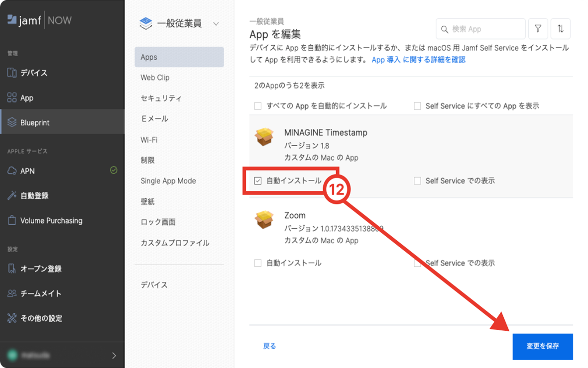Click the Jamf NOW logo
This screenshot has width=588, height=368.
point(39,20)
